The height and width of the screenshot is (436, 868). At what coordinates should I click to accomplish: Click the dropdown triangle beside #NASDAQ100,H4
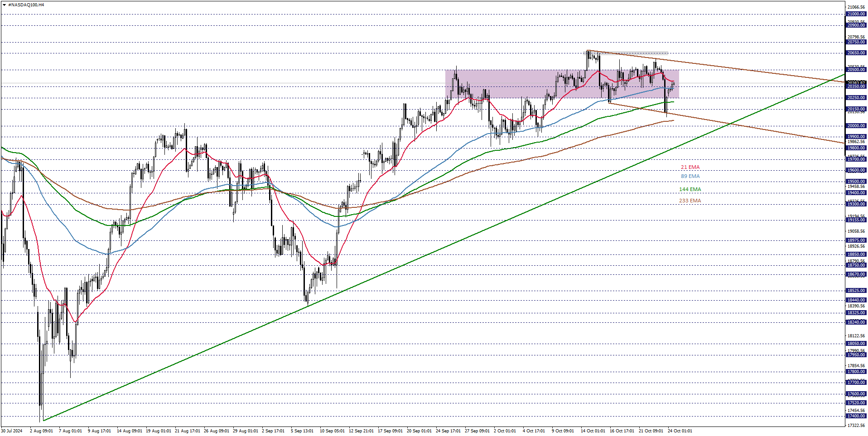pyautogui.click(x=4, y=5)
